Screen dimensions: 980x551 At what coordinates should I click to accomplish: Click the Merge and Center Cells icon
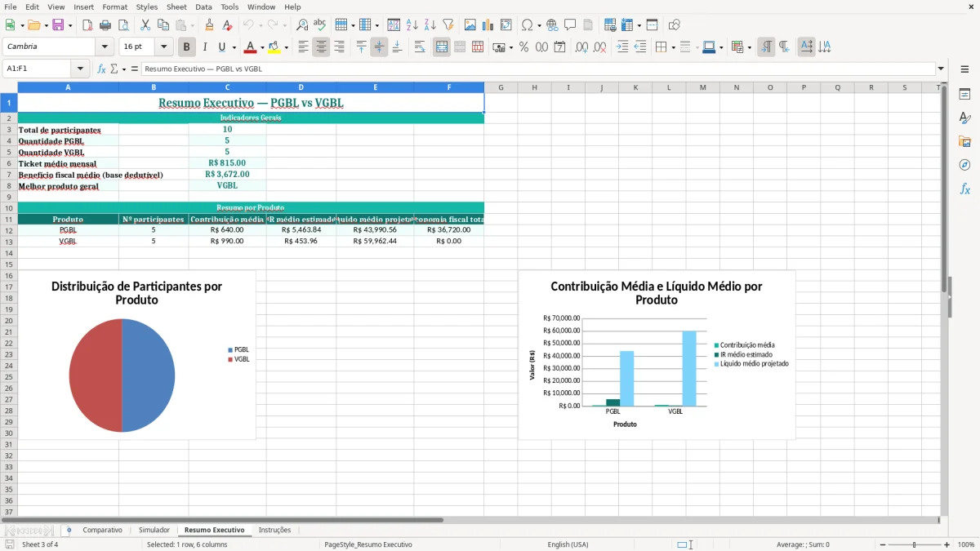pyautogui.click(x=442, y=47)
